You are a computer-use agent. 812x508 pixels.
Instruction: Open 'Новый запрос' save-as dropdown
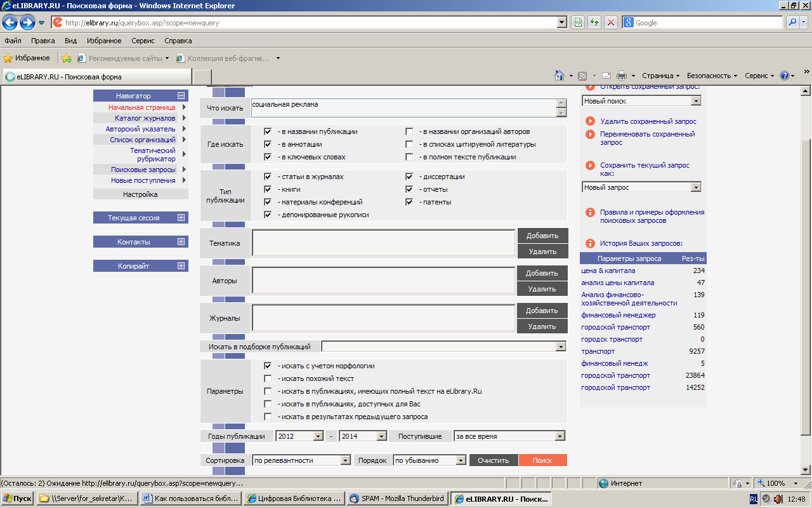[x=641, y=187]
